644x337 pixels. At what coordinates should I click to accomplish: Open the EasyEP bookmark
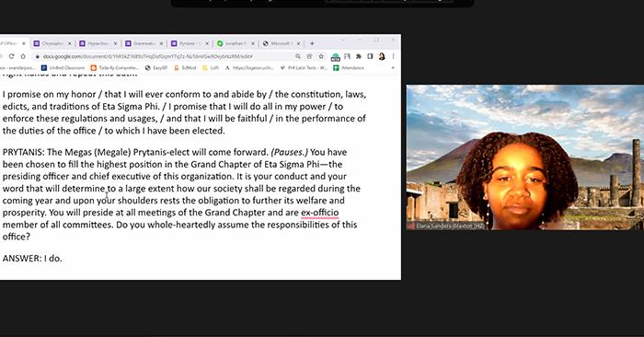[x=156, y=68]
